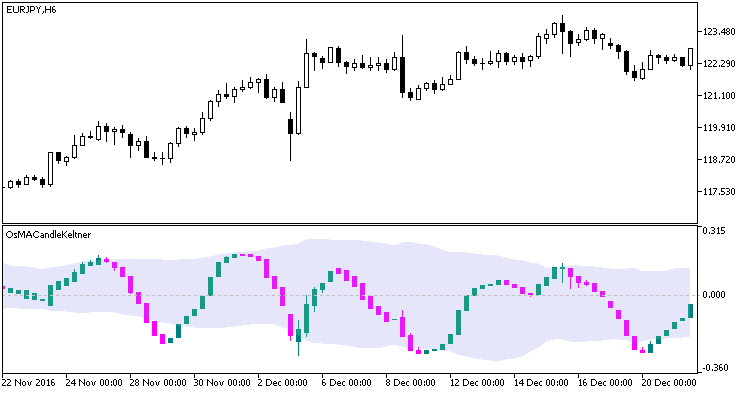Click the 118.720 price level label
The image size is (750, 394).
coord(719,160)
